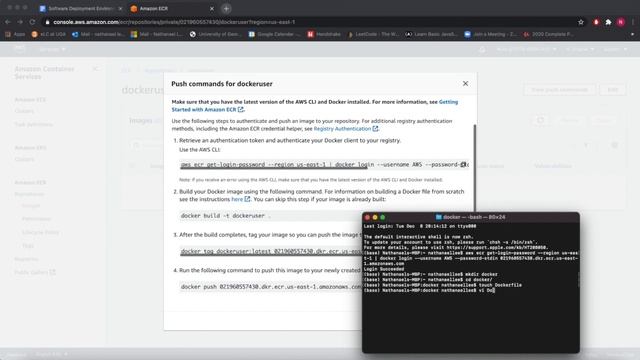The image size is (640, 360).
Task: Reload the AWS console page
Action: (x=32, y=22)
